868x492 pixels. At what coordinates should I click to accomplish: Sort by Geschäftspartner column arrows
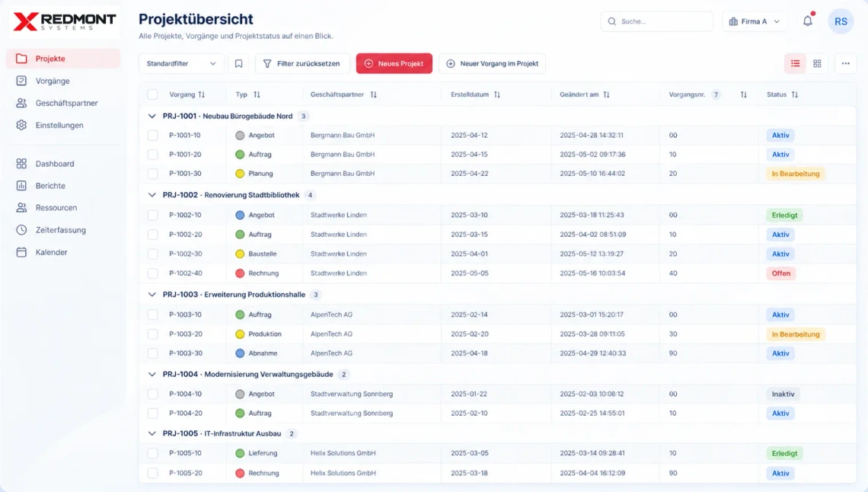coord(374,94)
